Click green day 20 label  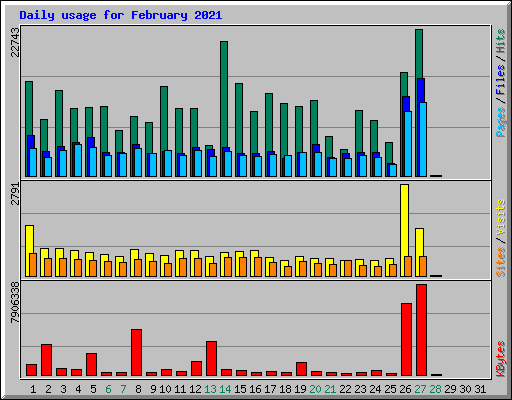315,389
